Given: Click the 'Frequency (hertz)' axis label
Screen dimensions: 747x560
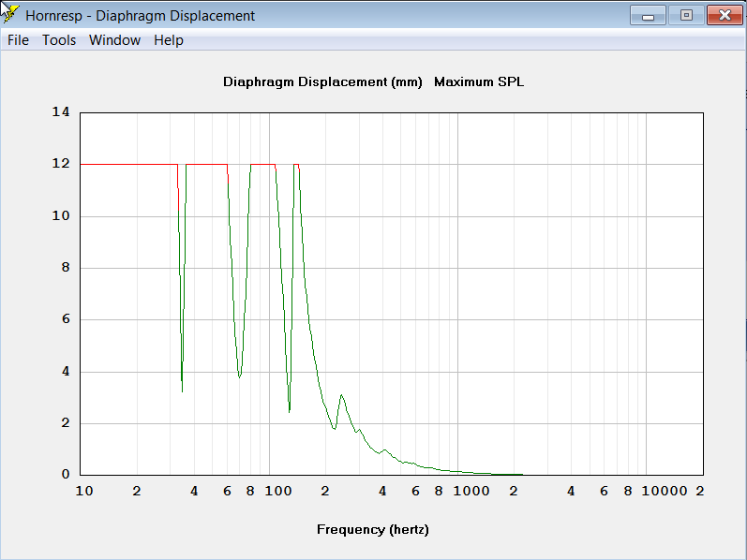Looking at the screenshot, I should [x=373, y=529].
